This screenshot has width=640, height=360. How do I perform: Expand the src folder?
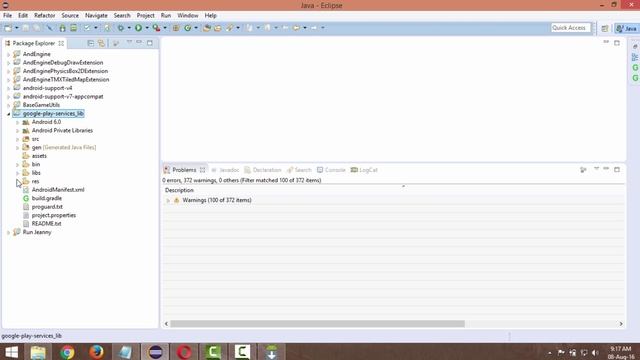coord(18,139)
